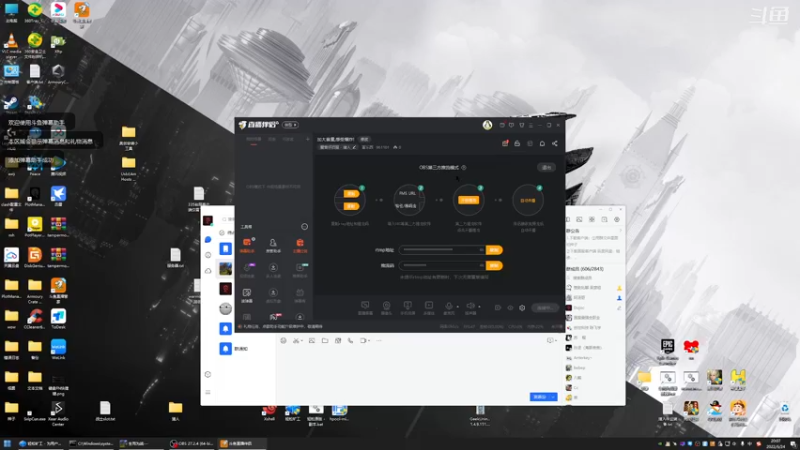
Task: Open VLC media player desktop shortcut
Action: (11, 44)
